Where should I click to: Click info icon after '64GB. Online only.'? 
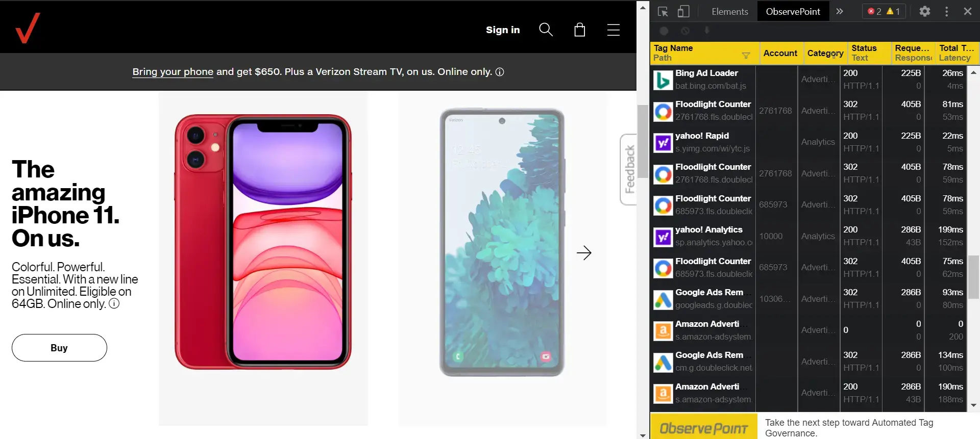(114, 304)
